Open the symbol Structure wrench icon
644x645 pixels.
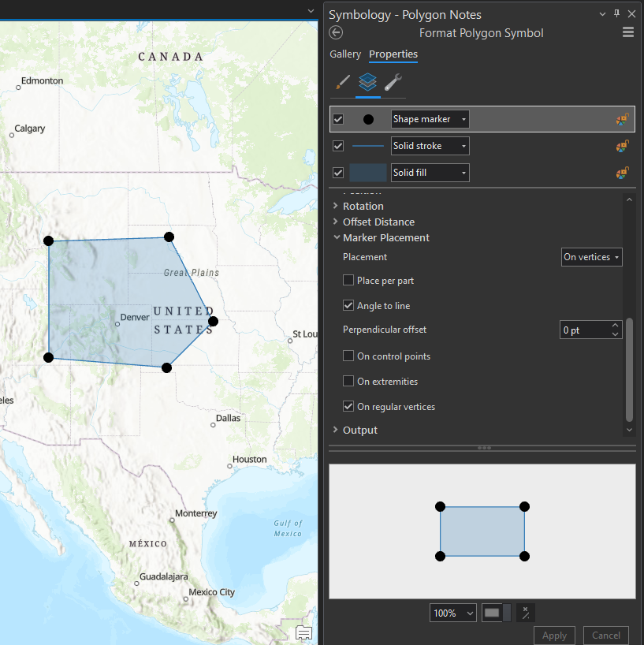point(393,82)
